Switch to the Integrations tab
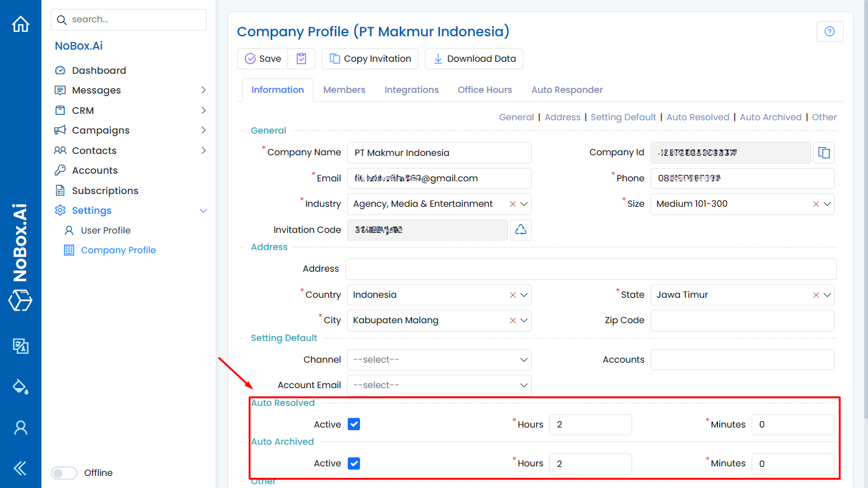This screenshot has height=488, width=868. click(411, 90)
